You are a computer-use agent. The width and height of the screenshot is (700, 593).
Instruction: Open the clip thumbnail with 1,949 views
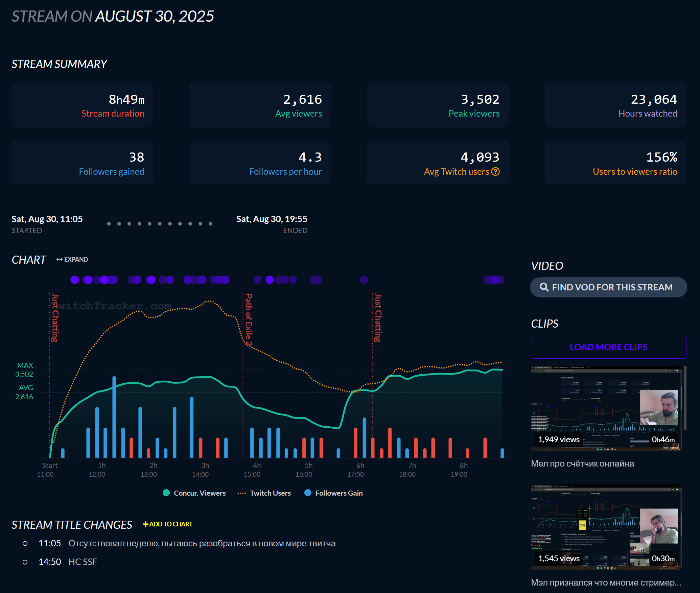click(x=606, y=408)
